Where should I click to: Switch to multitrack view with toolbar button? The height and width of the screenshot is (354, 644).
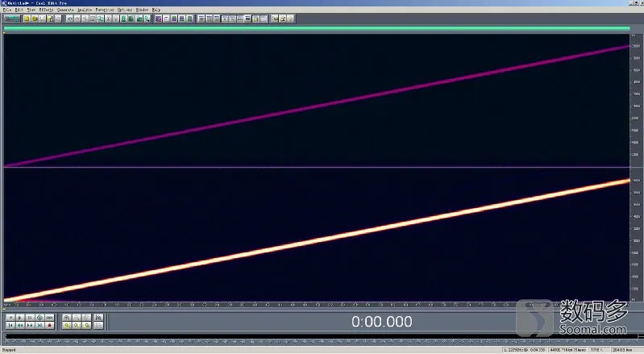pos(12,19)
